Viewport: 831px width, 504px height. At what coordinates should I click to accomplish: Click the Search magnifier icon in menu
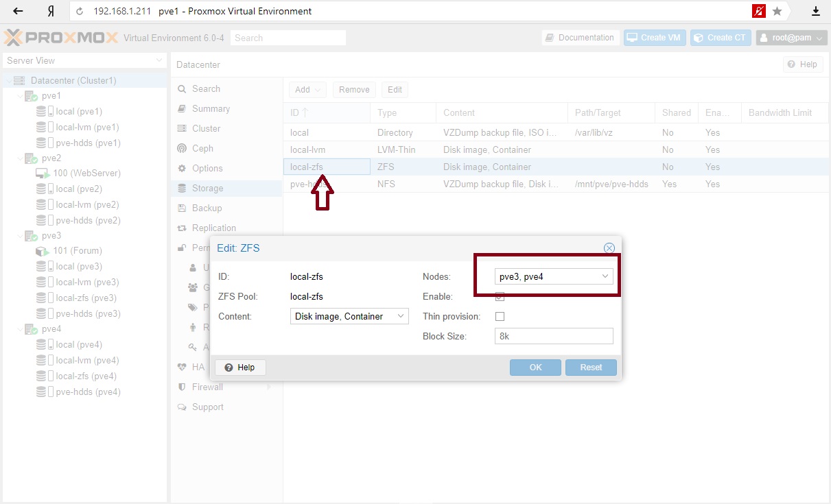[182, 89]
